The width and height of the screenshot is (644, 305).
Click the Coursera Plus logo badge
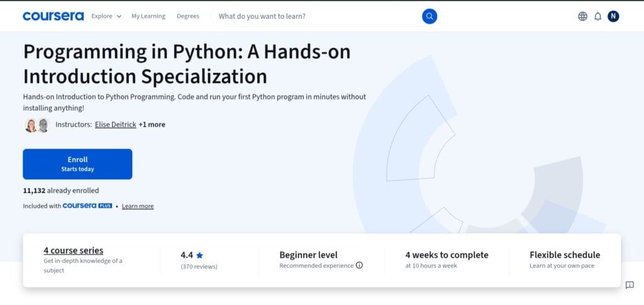87,206
